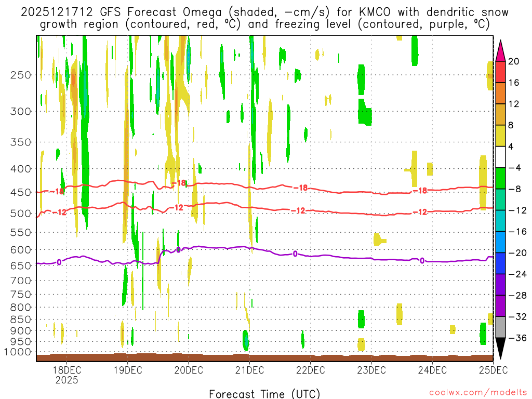Viewport: 532px width, 399px height.
Task: Select the 25DEC date axis label
Action: [493, 370]
